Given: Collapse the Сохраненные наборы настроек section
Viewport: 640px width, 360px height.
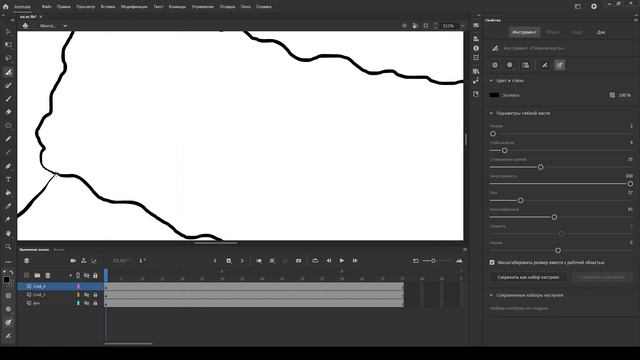Looking at the screenshot, I should [491, 295].
